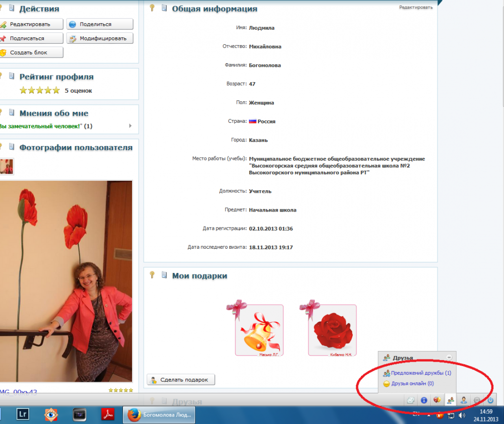
Task: Click the Редактировать action button
Action: pos(31,24)
